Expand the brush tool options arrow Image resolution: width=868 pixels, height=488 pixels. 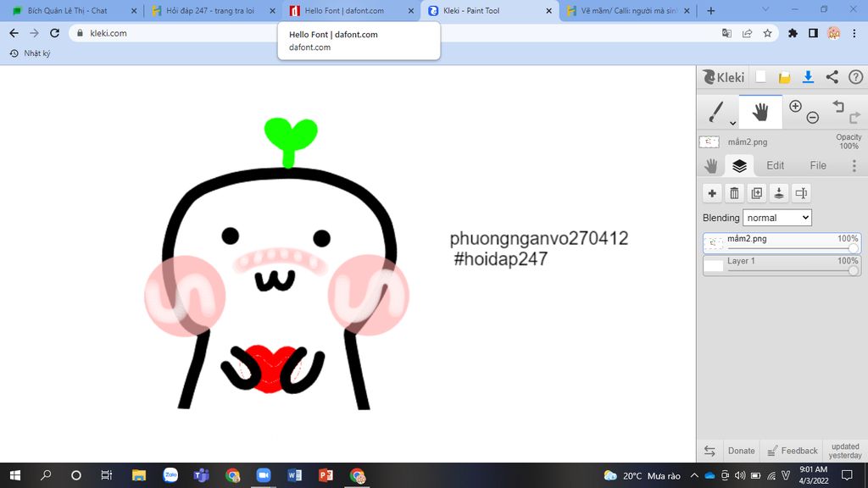733,123
